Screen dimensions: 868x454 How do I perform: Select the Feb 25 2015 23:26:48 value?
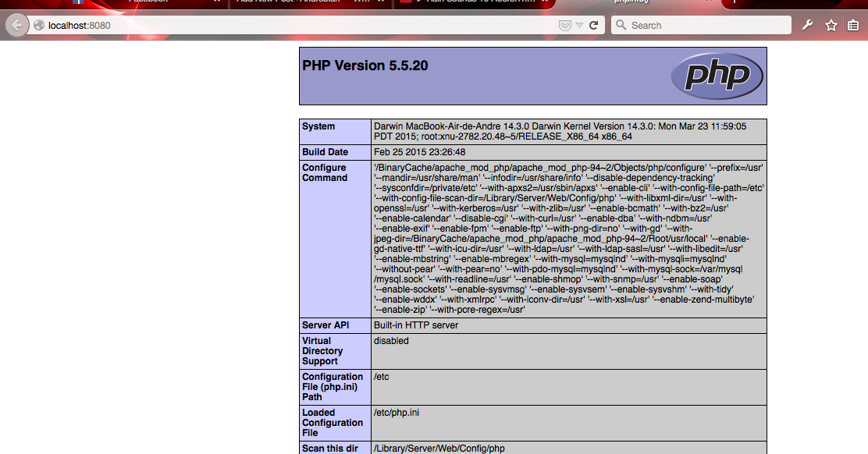pos(420,152)
